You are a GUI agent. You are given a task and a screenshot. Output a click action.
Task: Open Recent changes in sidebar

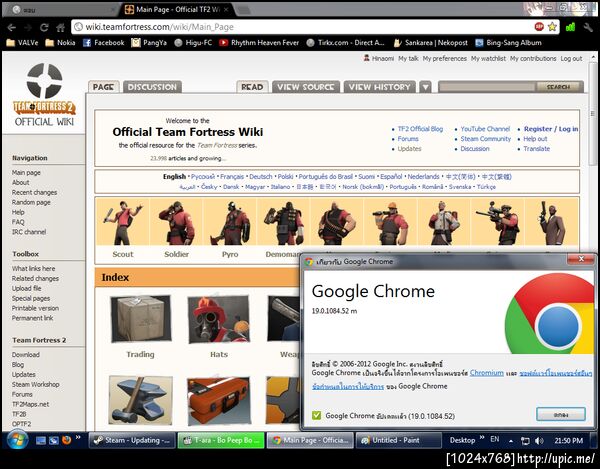34,192
